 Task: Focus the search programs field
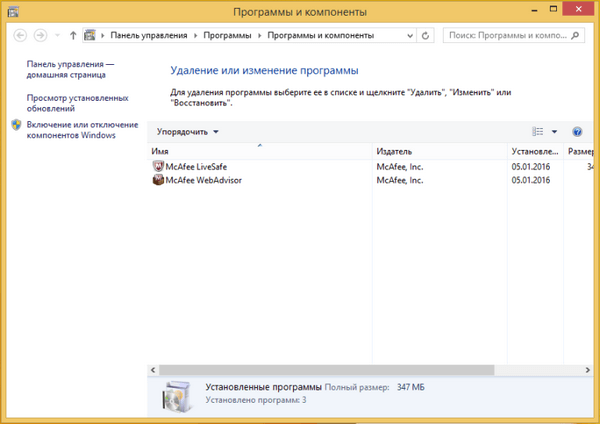pyautogui.click(x=514, y=35)
